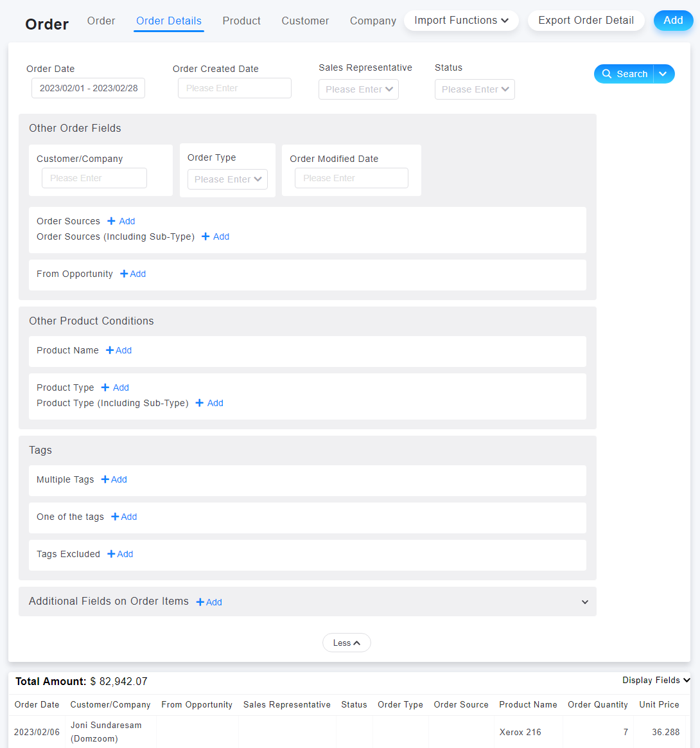Add a Product Type condition
This screenshot has height=748, width=700.
point(116,388)
